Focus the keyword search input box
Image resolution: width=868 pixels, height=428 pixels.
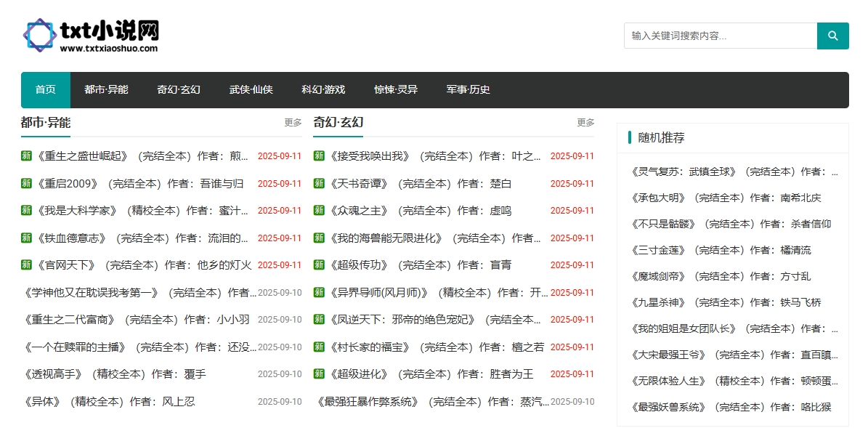pyautogui.click(x=720, y=36)
